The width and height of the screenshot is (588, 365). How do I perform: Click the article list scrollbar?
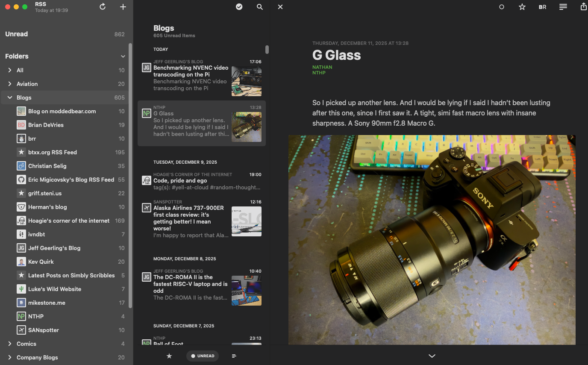tap(267, 50)
